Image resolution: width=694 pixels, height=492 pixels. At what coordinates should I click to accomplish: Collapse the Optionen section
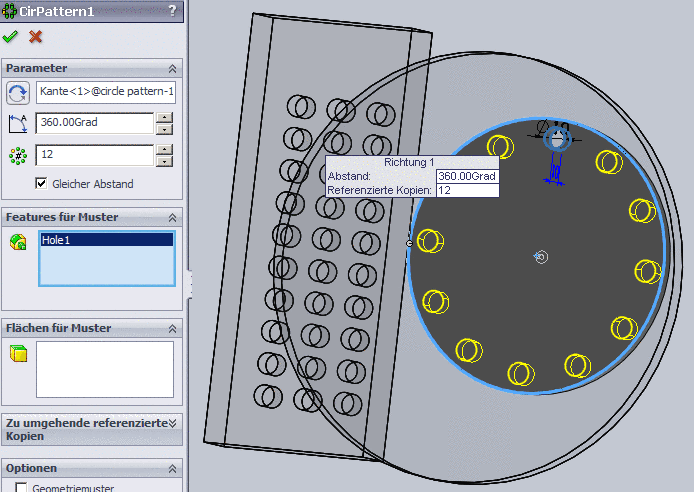click(x=172, y=469)
